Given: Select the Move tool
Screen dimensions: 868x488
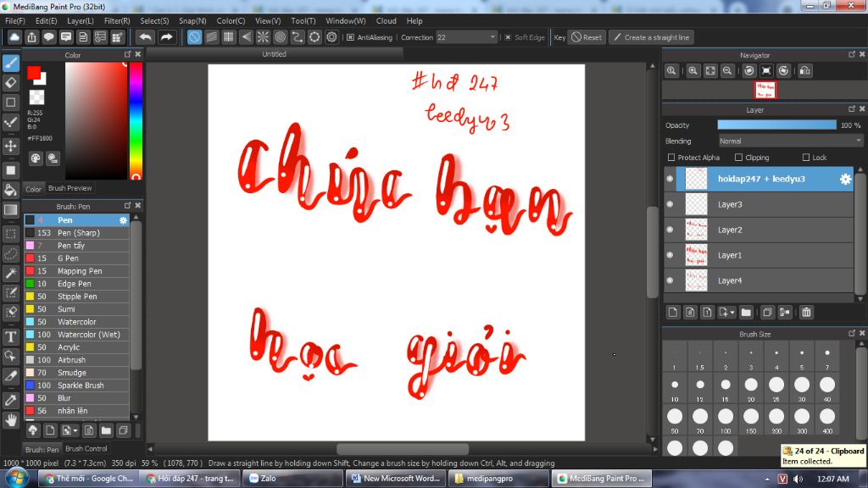Looking at the screenshot, I should [x=11, y=146].
